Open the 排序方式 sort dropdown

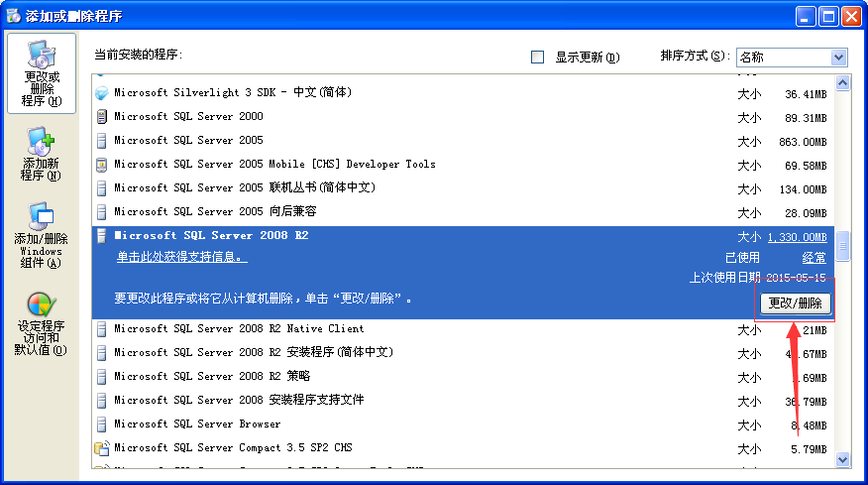(x=792, y=57)
